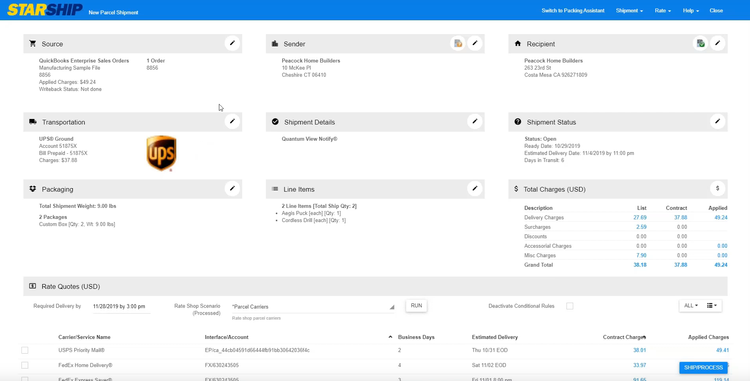Click the Rate Quotes money icon
This screenshot has height=381, width=750.
pyautogui.click(x=33, y=286)
